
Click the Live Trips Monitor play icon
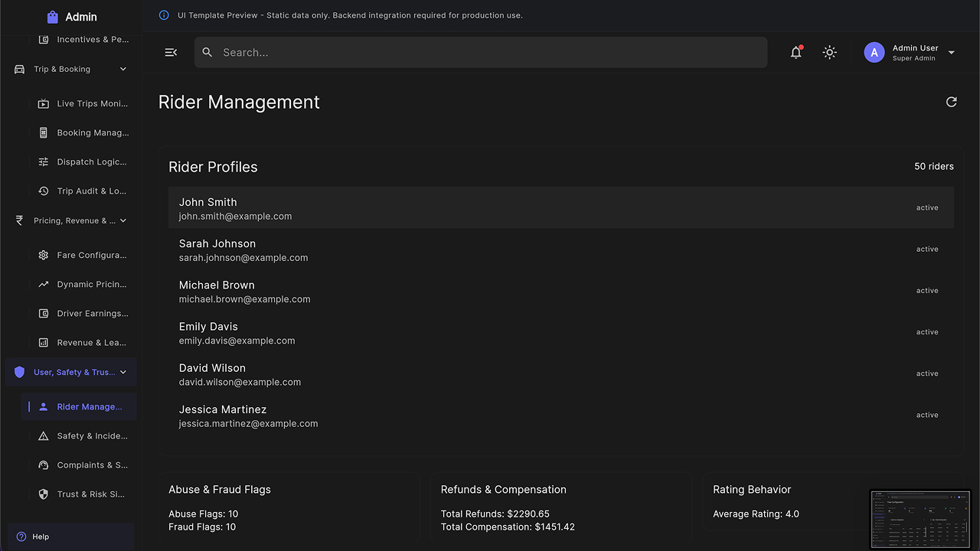pyautogui.click(x=43, y=103)
